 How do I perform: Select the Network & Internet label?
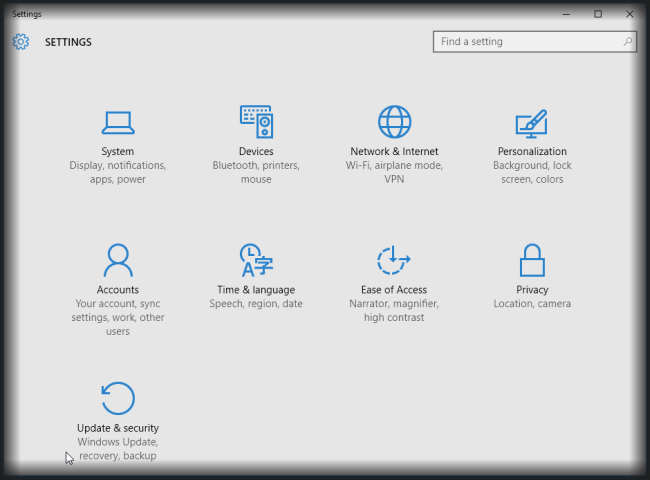pos(394,151)
